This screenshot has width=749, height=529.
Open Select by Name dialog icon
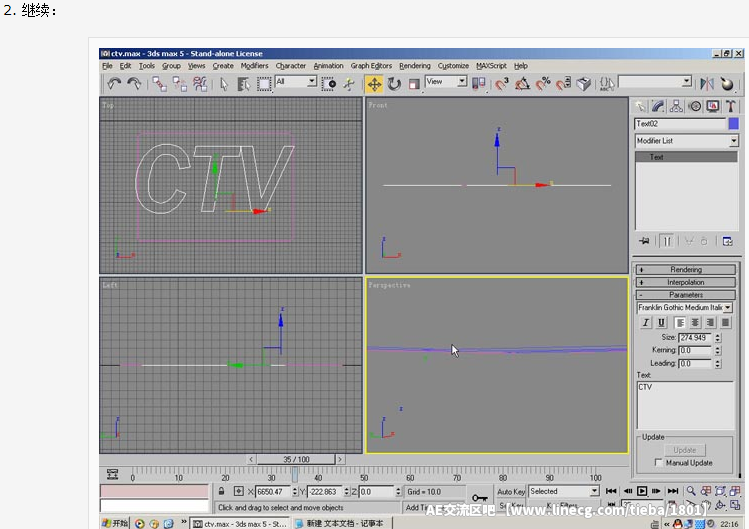point(244,84)
